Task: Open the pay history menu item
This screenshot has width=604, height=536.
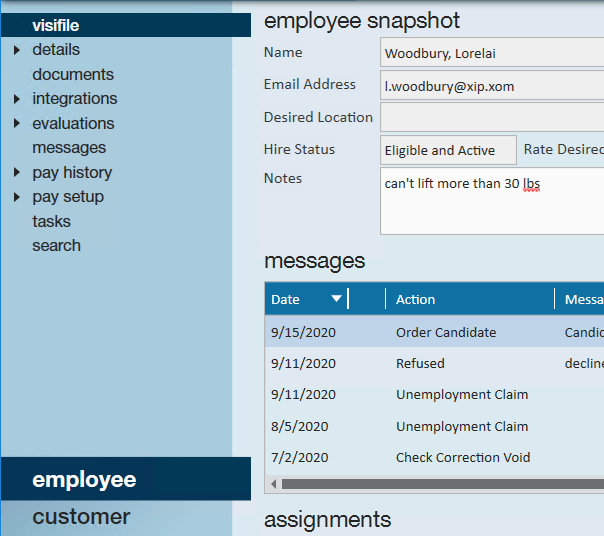Action: 72,173
